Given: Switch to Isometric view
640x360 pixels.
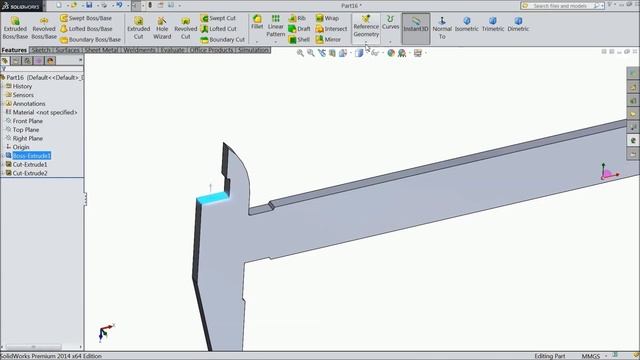Looking at the screenshot, I should tap(467, 24).
